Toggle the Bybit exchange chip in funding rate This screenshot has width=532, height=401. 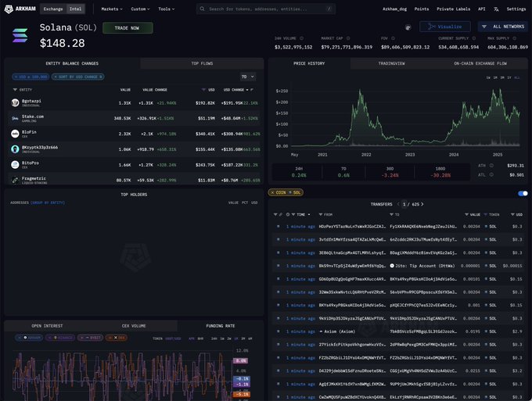click(90, 338)
